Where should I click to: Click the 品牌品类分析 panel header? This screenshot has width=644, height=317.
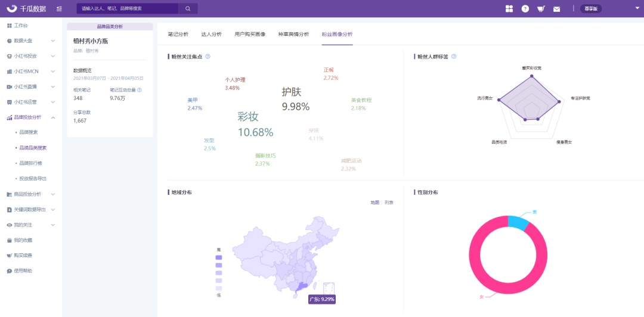110,26
